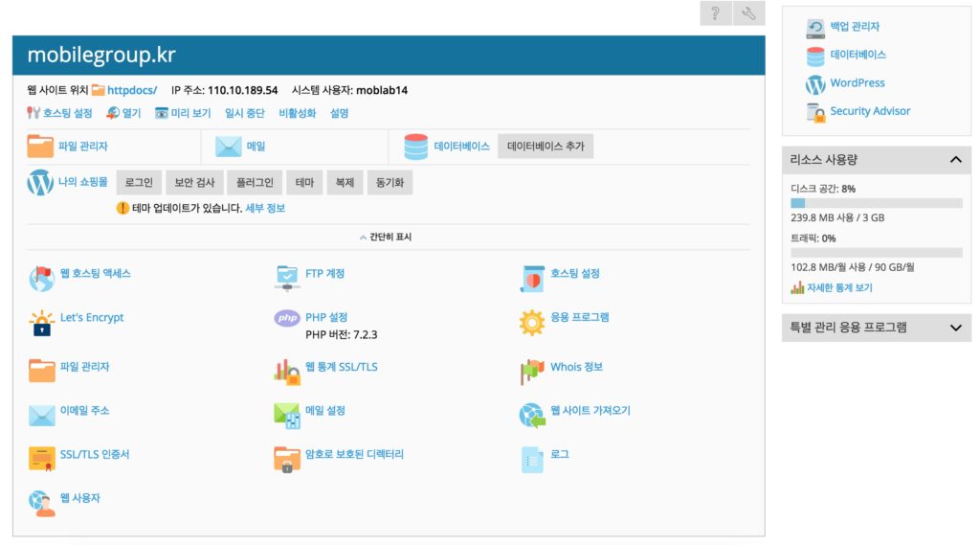Click the 복제 button
The image size is (980, 545).
[x=345, y=183]
